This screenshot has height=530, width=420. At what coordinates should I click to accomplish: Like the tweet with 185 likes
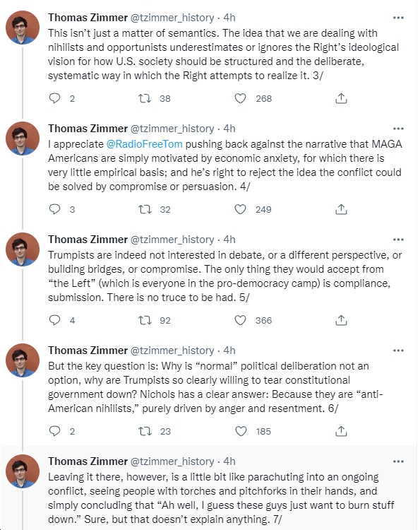241,431
